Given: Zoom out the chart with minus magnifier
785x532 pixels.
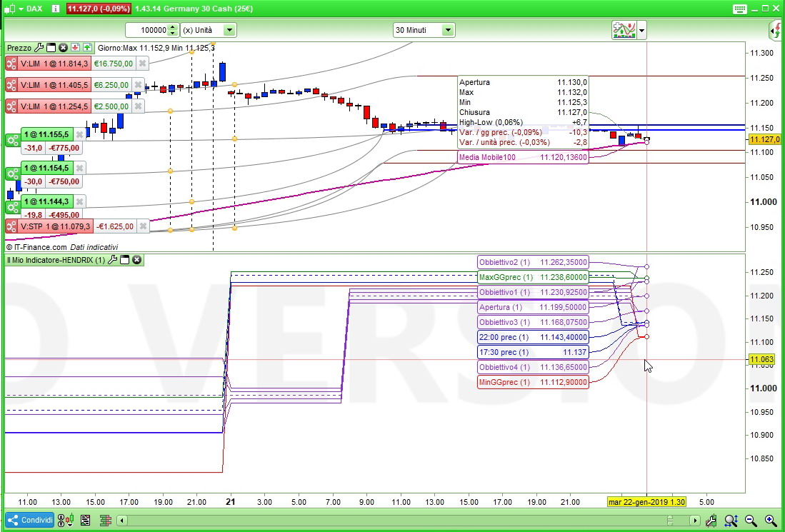Looking at the screenshot, I should coord(751,521).
